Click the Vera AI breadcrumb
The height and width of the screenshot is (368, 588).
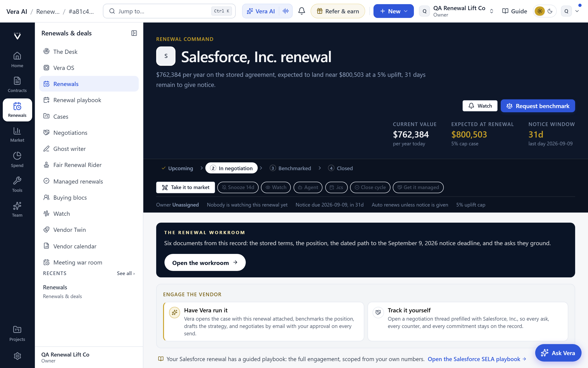(x=17, y=11)
